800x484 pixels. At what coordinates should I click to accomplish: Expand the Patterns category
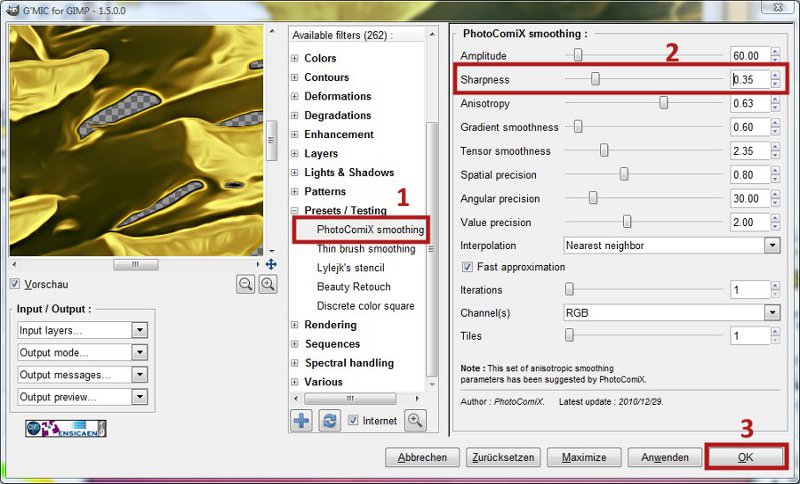point(295,192)
